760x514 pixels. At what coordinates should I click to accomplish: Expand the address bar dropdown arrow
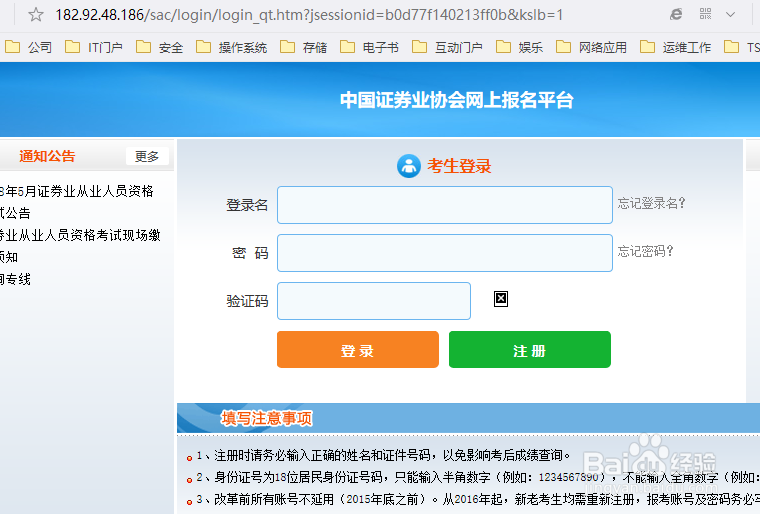(x=730, y=15)
